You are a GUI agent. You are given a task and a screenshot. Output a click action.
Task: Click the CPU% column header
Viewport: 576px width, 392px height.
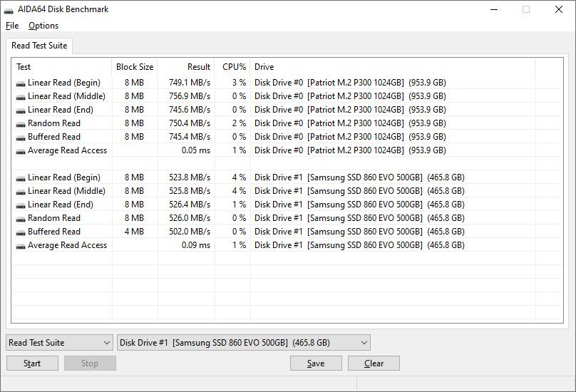(232, 67)
